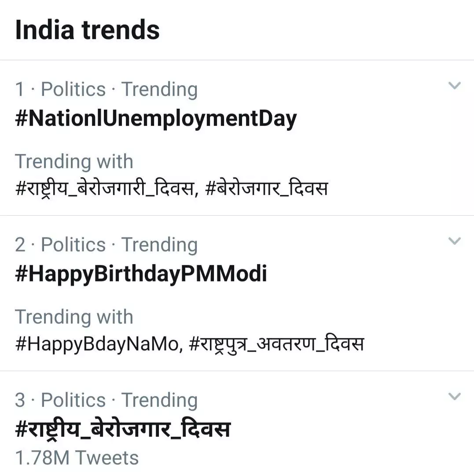Open related hashtag #बेरोजगार_दिवस
Screen dimensions: 474x476
click(266, 189)
